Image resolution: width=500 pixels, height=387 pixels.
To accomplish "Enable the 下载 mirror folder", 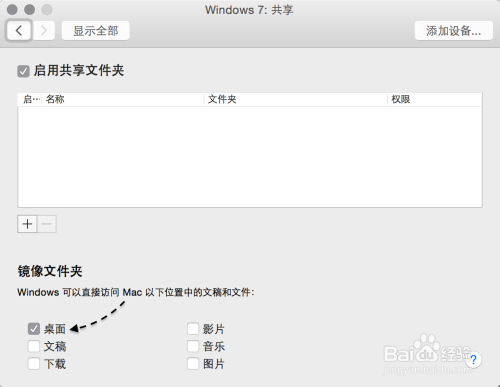I will (x=34, y=364).
